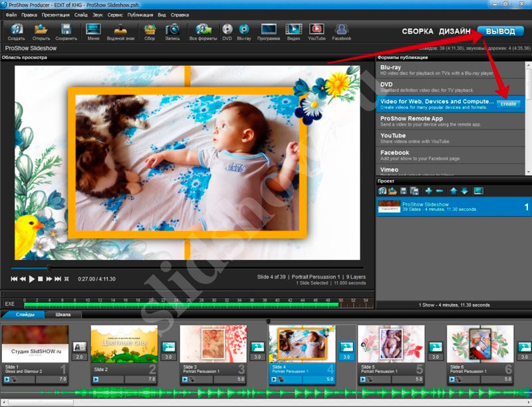This screenshot has width=532, height=407.
Task: Open the Справка menu
Action: click(180, 15)
